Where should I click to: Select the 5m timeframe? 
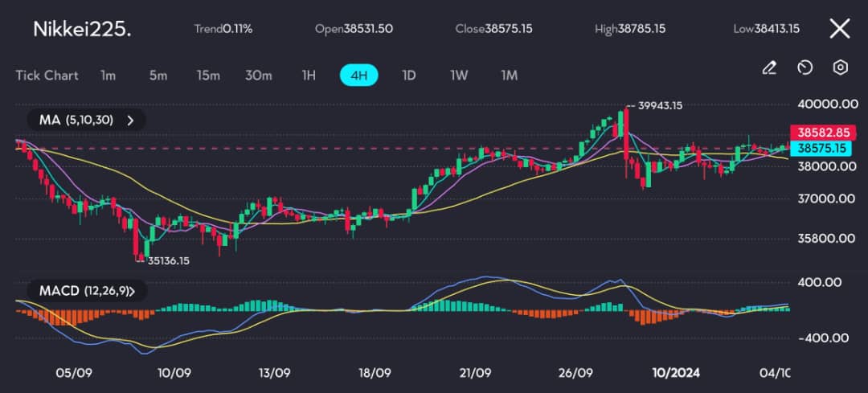point(158,76)
